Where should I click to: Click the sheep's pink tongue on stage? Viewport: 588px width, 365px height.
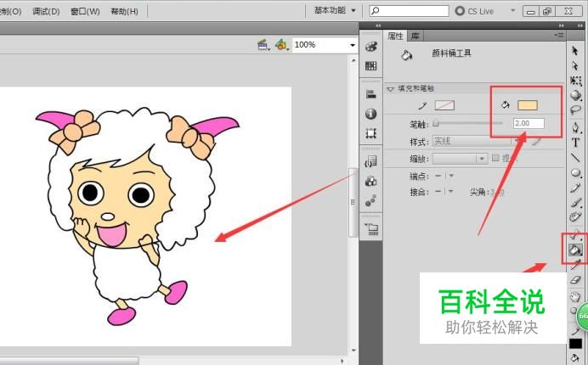pos(111,234)
